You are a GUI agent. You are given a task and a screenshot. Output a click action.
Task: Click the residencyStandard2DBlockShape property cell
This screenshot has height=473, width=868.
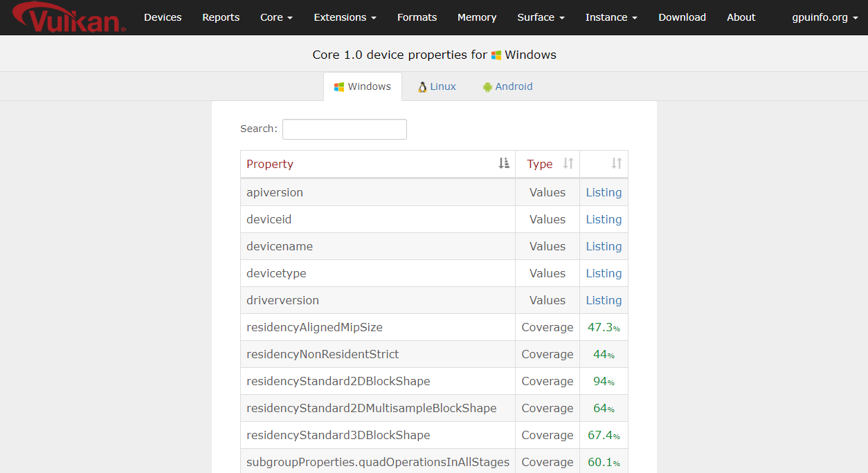[x=378, y=381]
